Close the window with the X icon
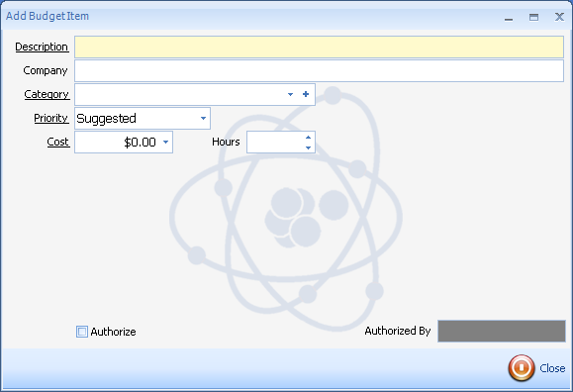The width and height of the screenshot is (573, 392). coord(559,17)
